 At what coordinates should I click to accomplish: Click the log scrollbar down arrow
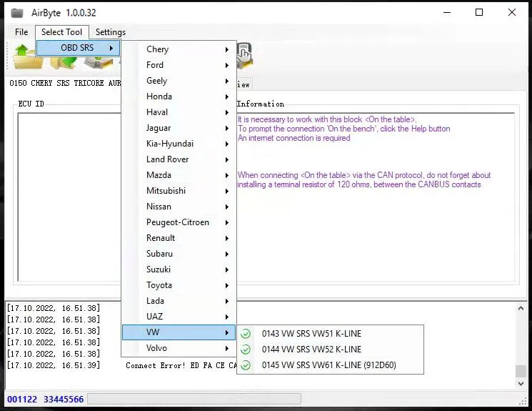coord(521,384)
